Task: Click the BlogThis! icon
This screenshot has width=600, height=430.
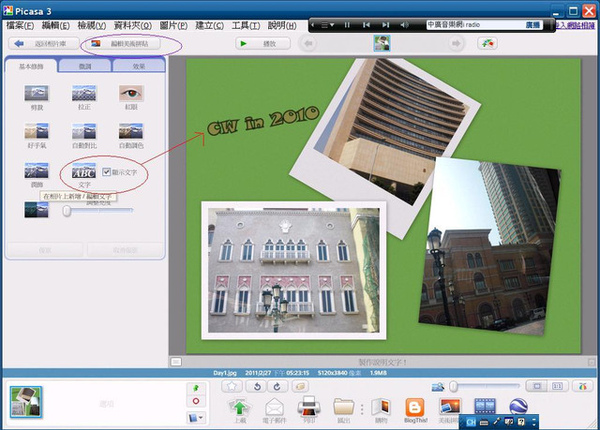Action: [415, 407]
